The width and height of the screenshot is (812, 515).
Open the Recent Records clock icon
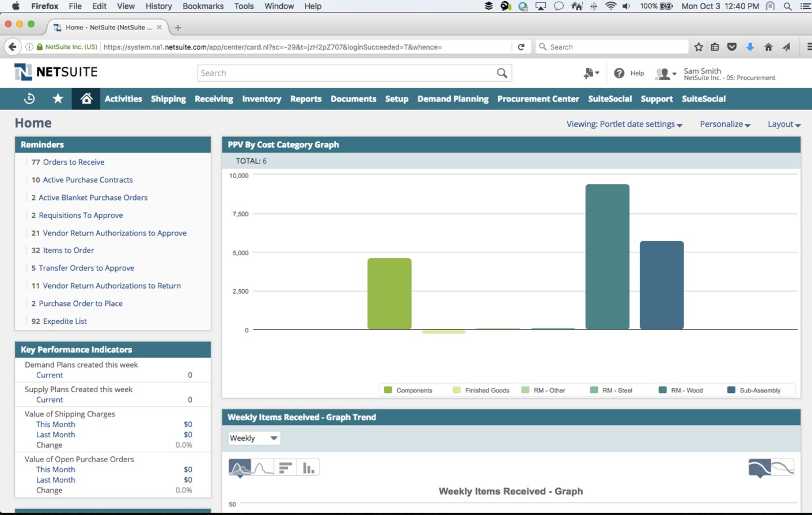tap(29, 99)
